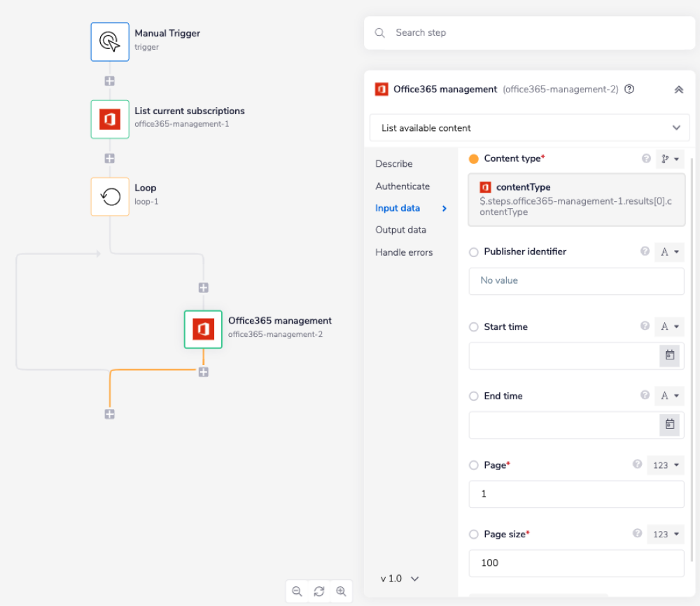Viewport: 700px width, 606px height.
Task: Open the Handle errors section
Action: pos(405,252)
